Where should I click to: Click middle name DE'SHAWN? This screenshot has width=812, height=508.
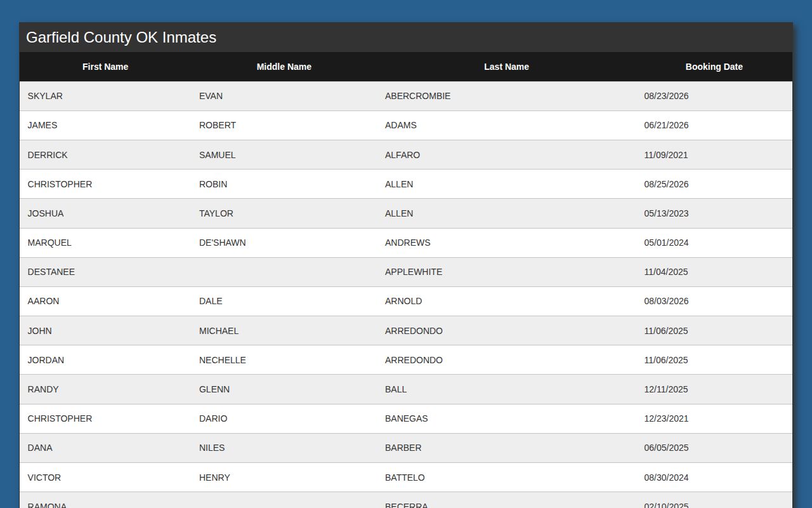coord(222,243)
